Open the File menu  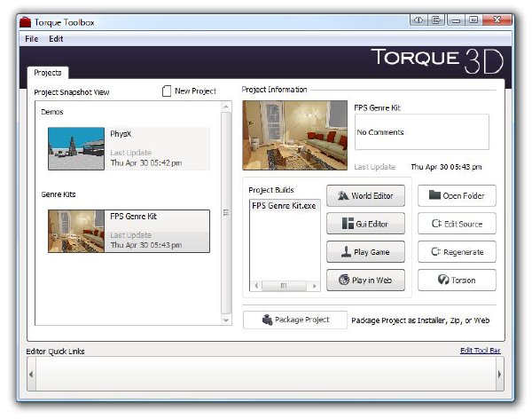pyautogui.click(x=32, y=39)
